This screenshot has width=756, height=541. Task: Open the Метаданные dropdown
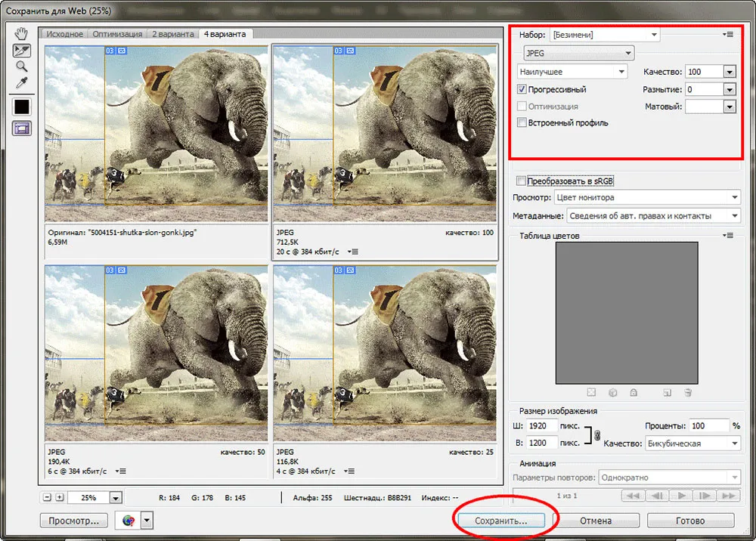coord(653,216)
